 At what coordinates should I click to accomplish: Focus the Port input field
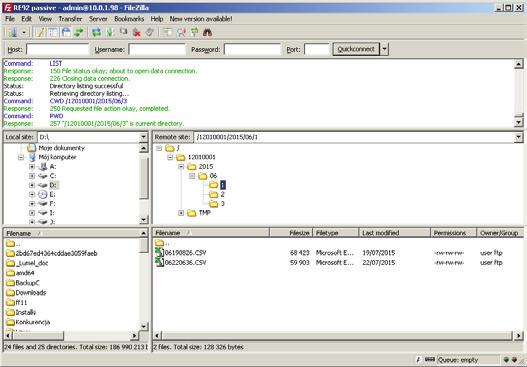pos(317,49)
